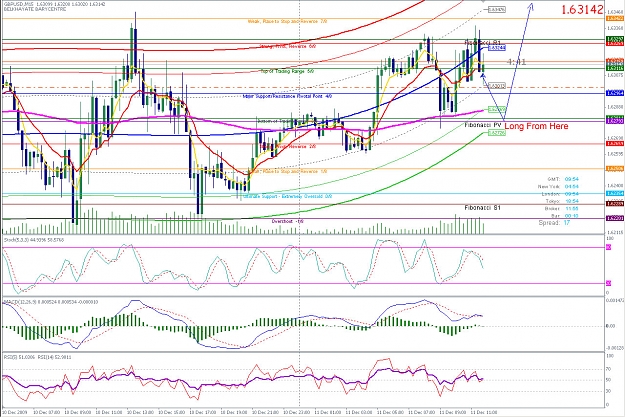625x417 pixels.
Task: Select the '11 Dec 11:00' time axis label
Action: (483, 412)
